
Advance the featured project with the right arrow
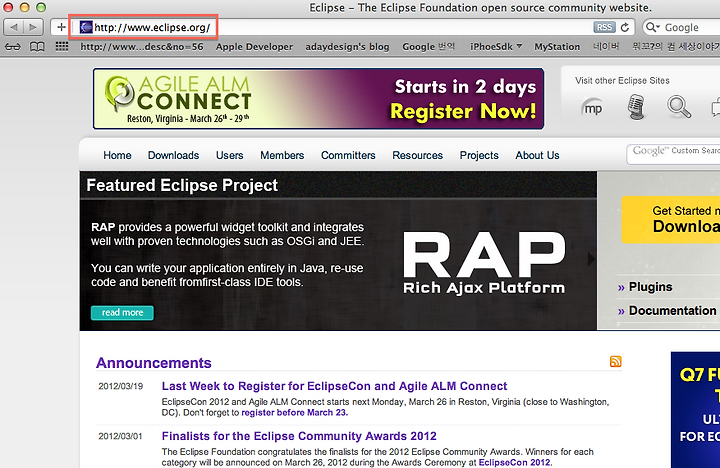tap(591, 259)
